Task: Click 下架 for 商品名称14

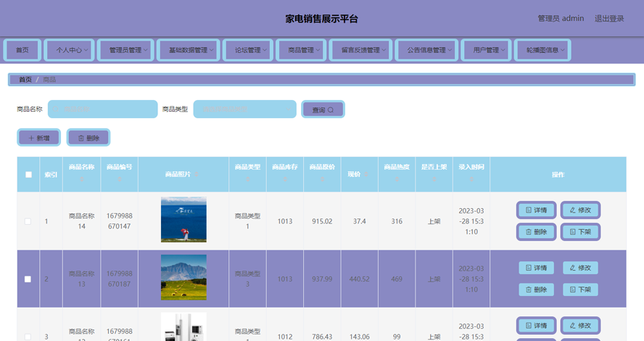Action: (580, 231)
